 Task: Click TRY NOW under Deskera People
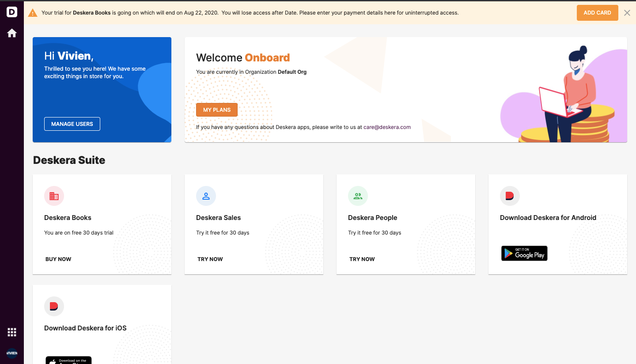[362, 259]
